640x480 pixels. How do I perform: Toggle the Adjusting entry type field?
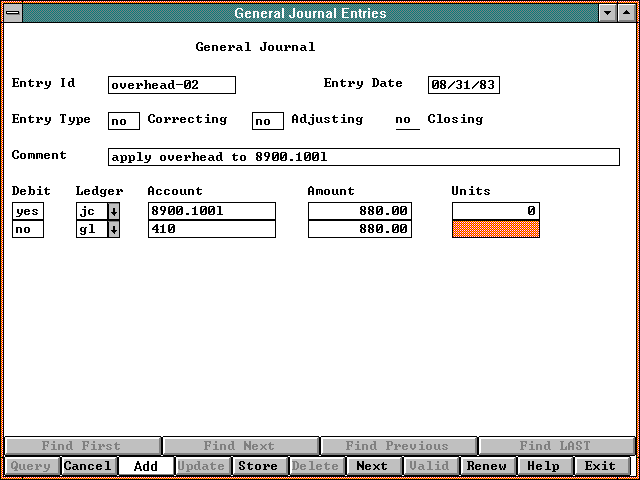tap(267, 121)
